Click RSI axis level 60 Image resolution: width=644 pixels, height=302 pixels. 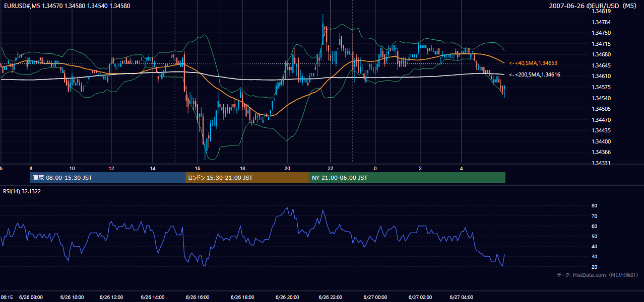[595, 226]
